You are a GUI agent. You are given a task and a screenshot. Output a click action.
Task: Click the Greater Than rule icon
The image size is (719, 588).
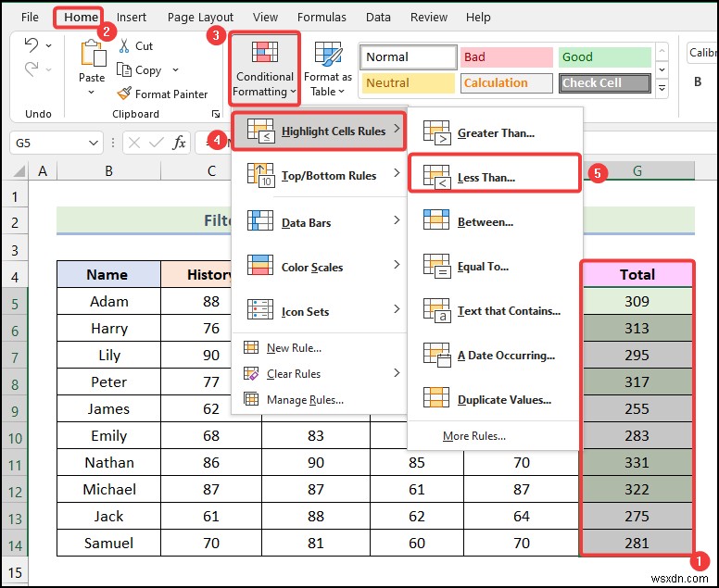[436, 133]
